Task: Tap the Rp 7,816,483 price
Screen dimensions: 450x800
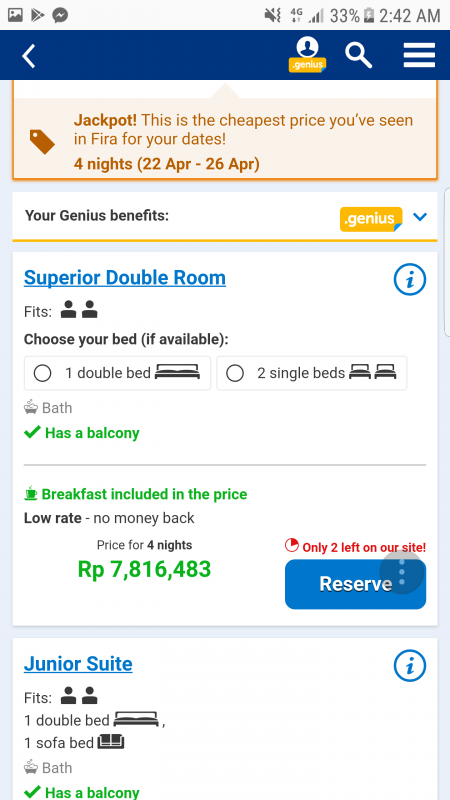Action: [144, 569]
